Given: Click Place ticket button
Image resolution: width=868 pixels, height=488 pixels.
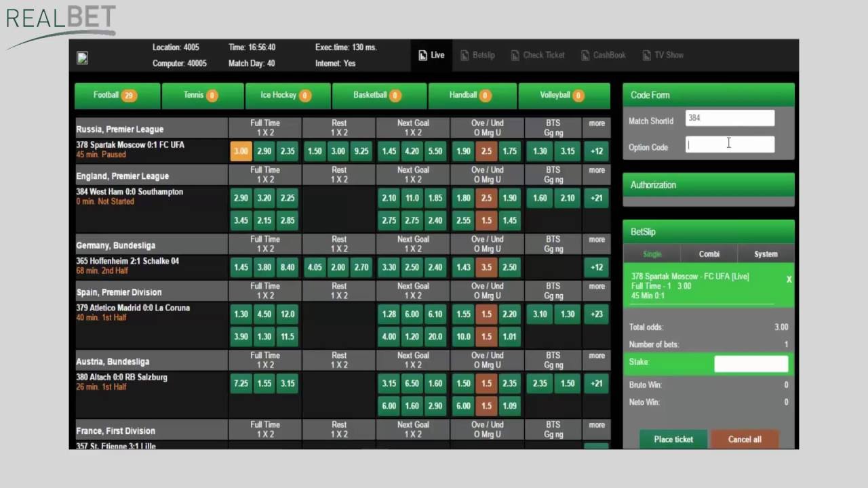Looking at the screenshot, I should point(673,439).
